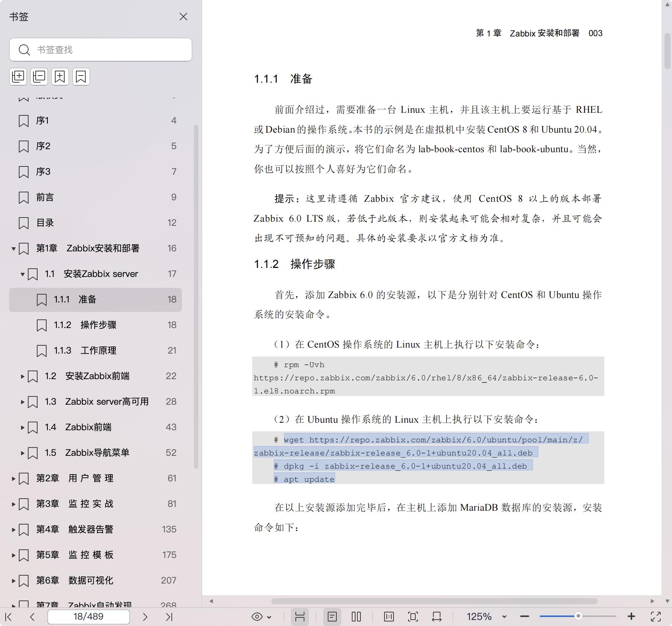Viewport: 672px width, 626px height.
Task: Collapse 第1章 Zabbix安装和部署 chapter
Action: [x=14, y=248]
